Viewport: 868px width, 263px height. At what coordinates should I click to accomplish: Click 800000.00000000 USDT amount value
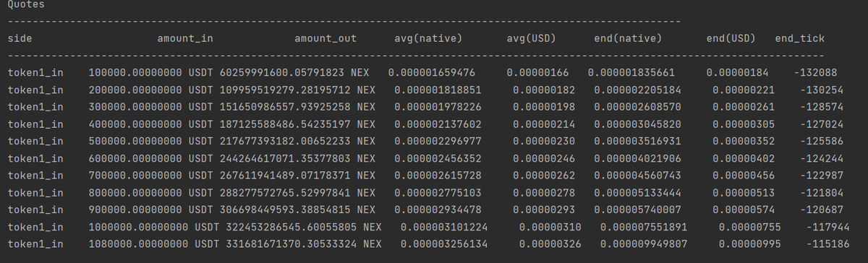(x=152, y=193)
